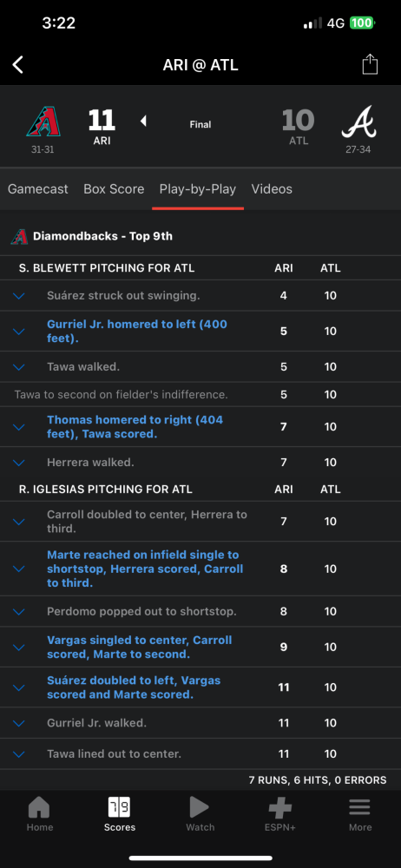Switch to the Videos tab

272,189
